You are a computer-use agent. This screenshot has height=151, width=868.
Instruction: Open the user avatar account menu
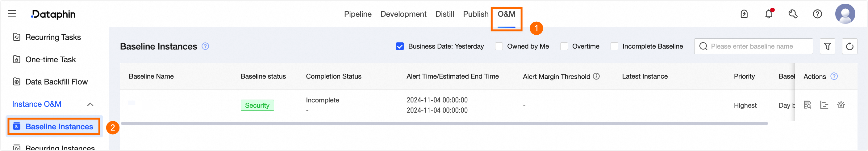click(x=845, y=14)
